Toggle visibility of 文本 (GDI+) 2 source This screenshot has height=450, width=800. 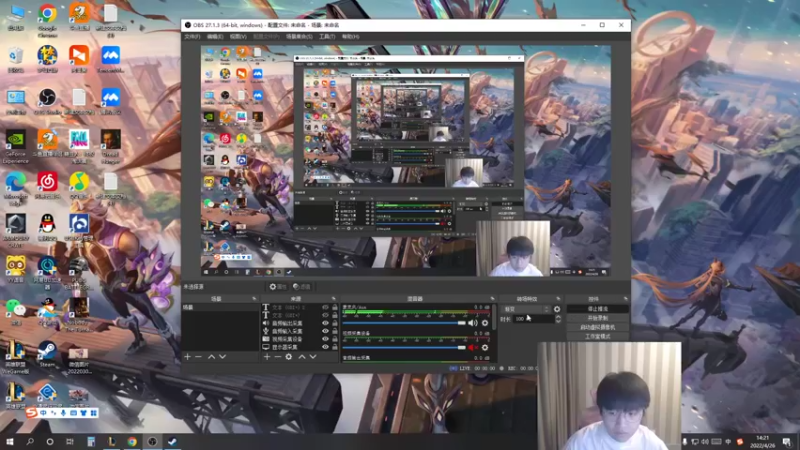tap(325, 307)
